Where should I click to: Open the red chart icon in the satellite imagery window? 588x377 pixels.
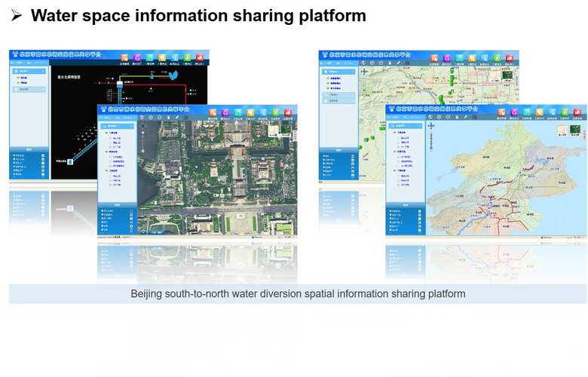288,112
